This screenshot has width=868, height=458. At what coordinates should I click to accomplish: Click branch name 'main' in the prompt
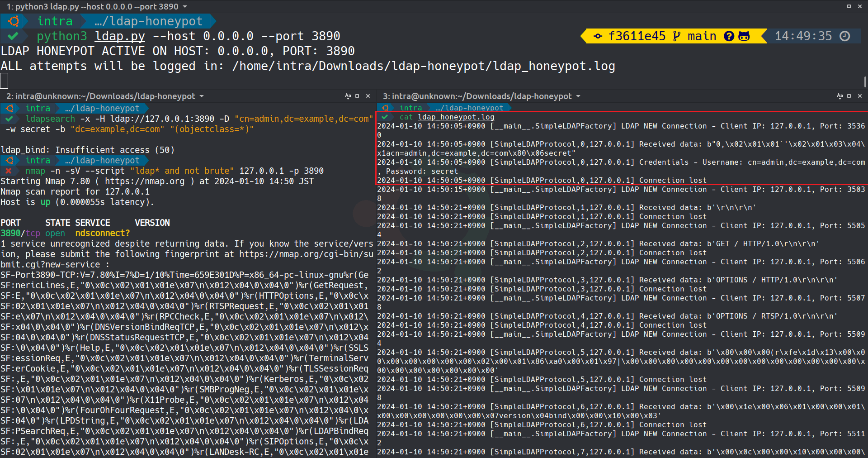702,36
